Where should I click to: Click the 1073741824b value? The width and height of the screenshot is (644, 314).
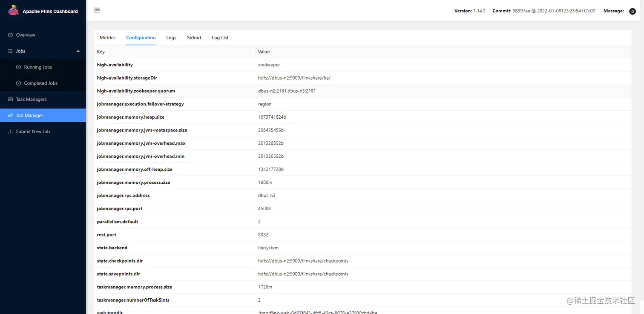272,117
